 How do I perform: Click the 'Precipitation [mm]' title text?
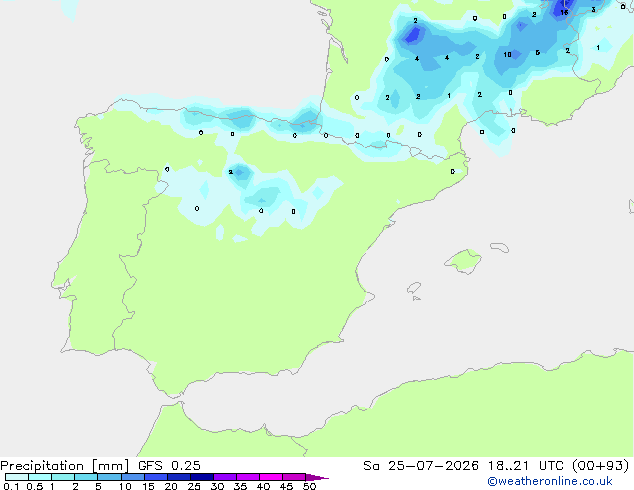coord(65,466)
